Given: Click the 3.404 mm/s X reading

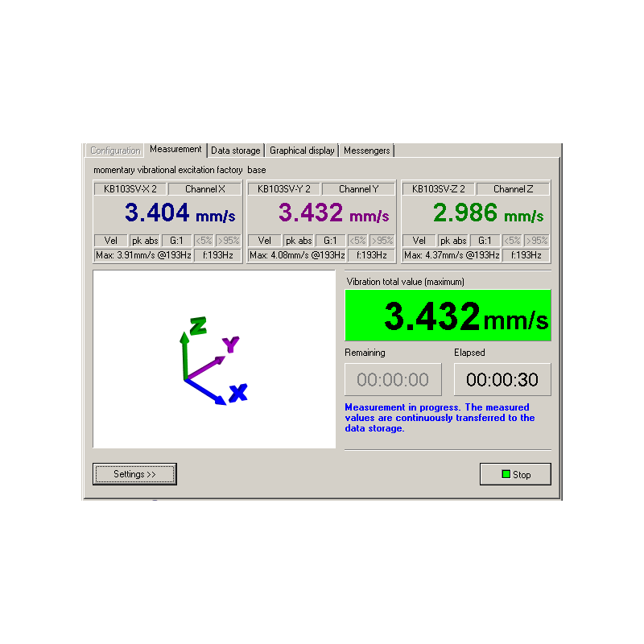Looking at the screenshot, I should (180, 213).
